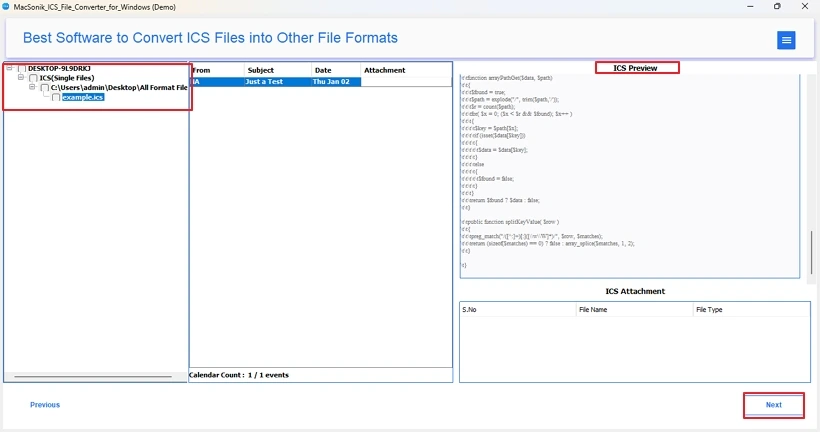820x432 pixels.
Task: Select the C:\Users\admin\Desktop\All Format File label
Action: [119, 88]
